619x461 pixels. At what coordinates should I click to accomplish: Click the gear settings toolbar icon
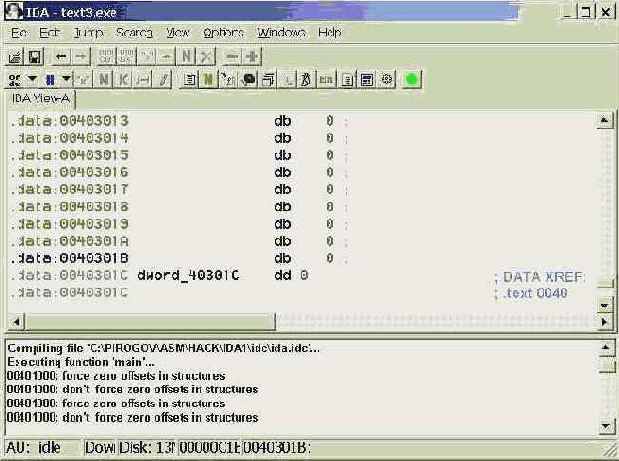[x=387, y=79]
